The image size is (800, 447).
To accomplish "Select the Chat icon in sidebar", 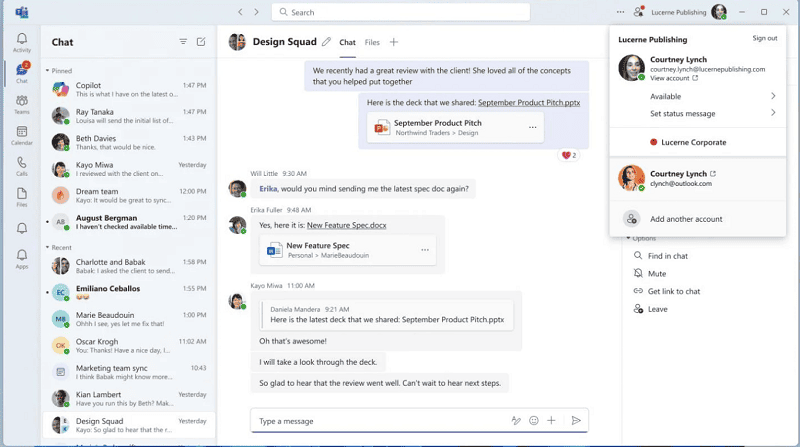I will click(x=21, y=73).
